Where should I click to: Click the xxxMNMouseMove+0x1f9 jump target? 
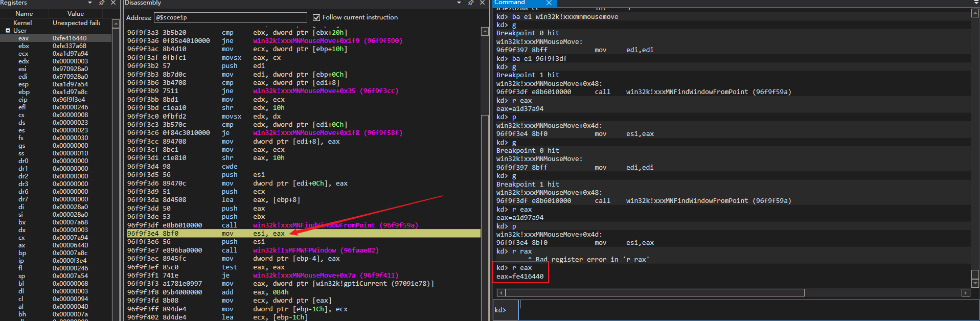(x=328, y=41)
